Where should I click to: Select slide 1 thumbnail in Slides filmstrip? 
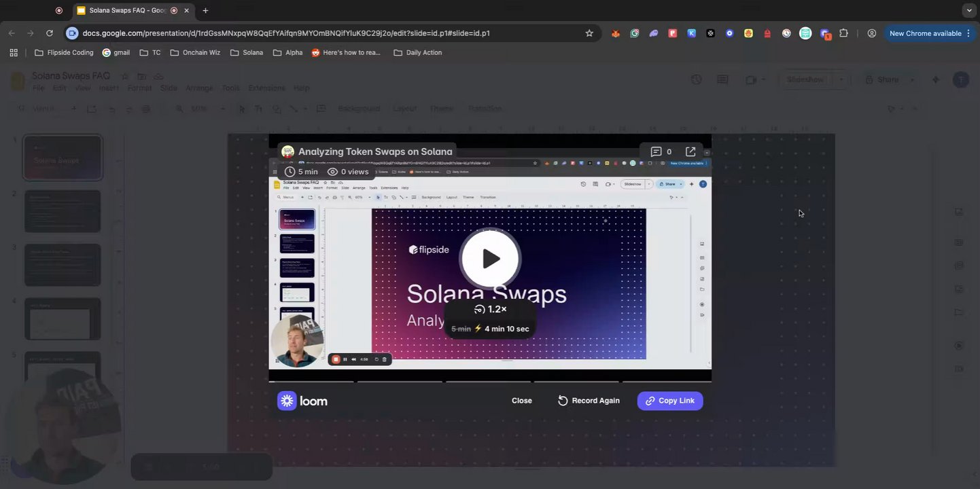point(63,158)
